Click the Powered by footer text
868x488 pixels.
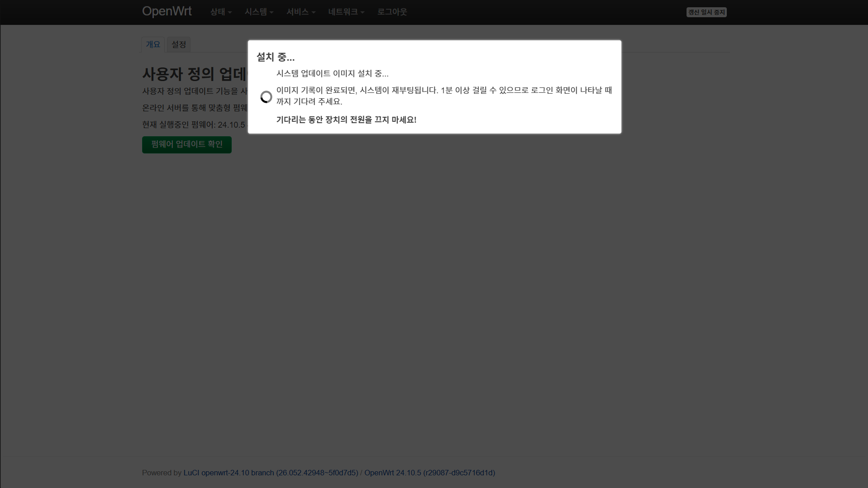pos(162,473)
